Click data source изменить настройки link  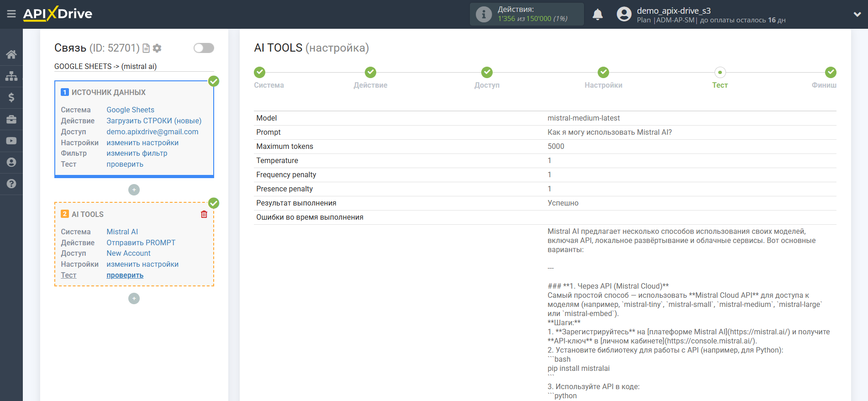point(142,142)
